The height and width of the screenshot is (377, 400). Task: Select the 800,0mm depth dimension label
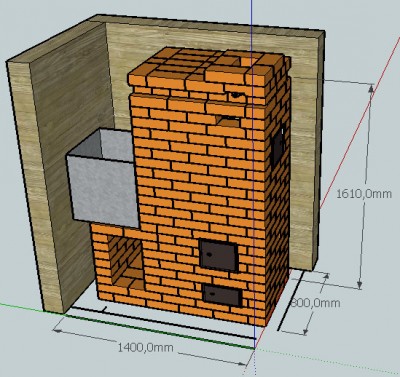point(315,303)
